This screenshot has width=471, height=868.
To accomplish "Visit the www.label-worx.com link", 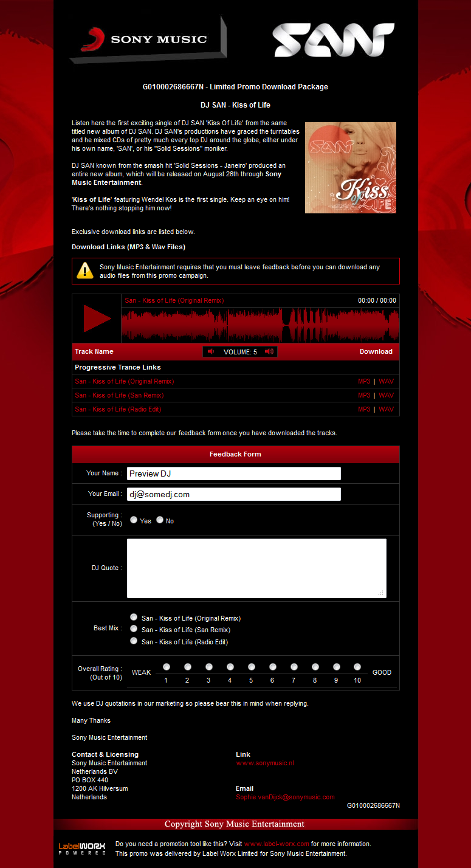I will (x=277, y=844).
